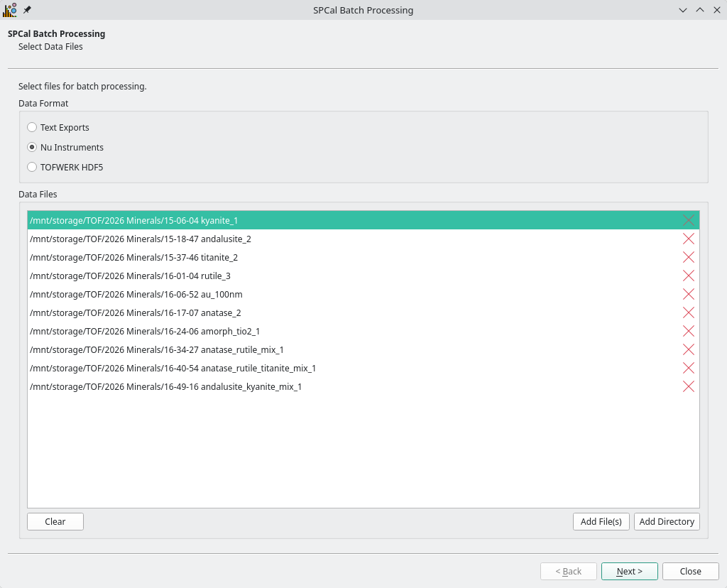Minimize the window with the down chevron

[683, 10]
